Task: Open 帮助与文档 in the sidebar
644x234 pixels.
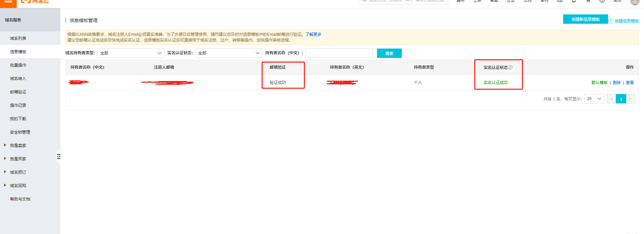Action: (20, 199)
